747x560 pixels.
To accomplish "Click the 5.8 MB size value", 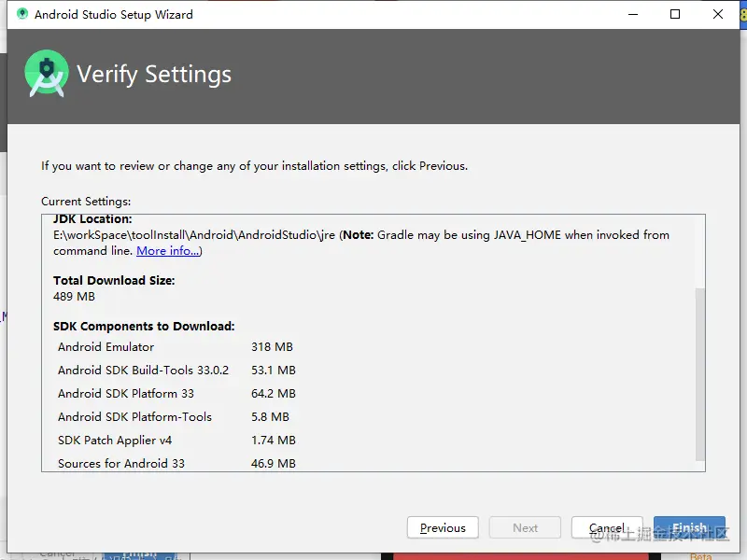I will [270, 416].
